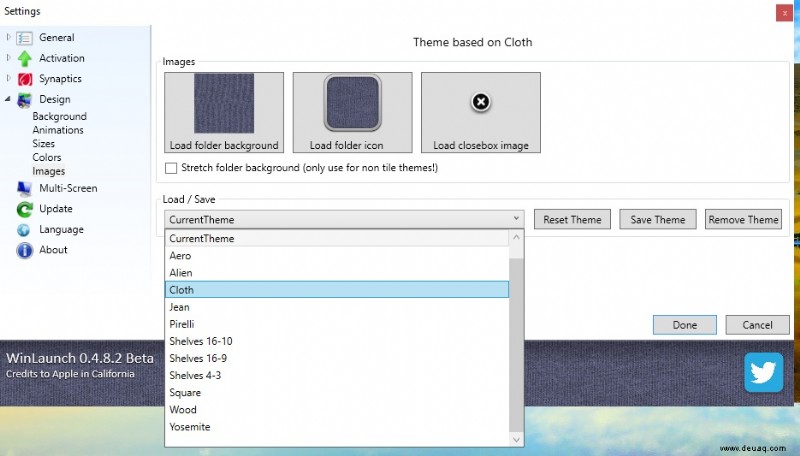Select the Language globe icon
800x456 pixels.
pos(23,230)
